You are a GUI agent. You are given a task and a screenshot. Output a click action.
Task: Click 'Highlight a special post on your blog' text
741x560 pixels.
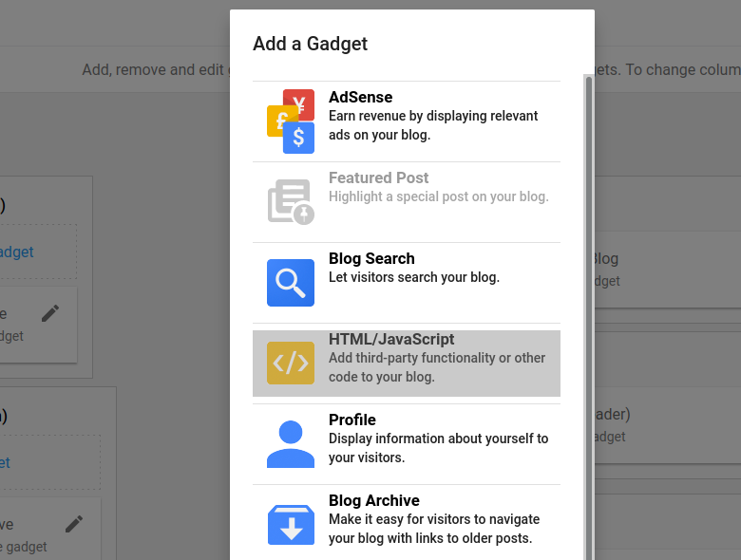click(439, 196)
